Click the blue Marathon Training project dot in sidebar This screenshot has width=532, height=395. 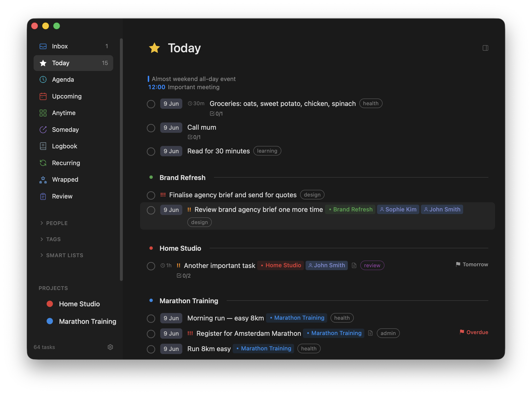pos(50,321)
